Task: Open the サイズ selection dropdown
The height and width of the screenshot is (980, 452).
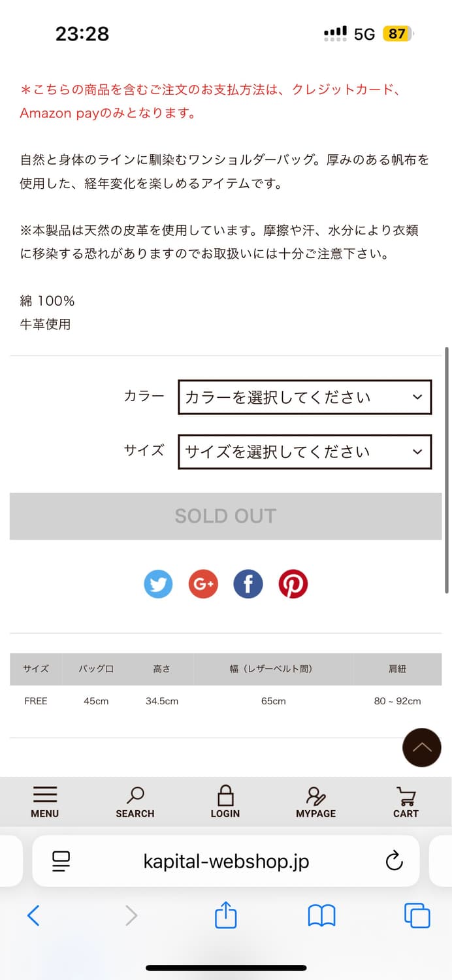Action: point(304,452)
